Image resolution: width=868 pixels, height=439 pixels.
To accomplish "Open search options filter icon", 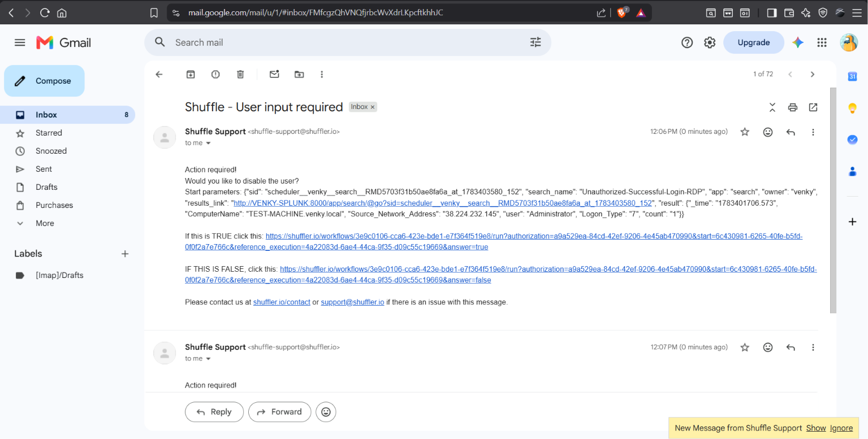I will click(x=535, y=42).
